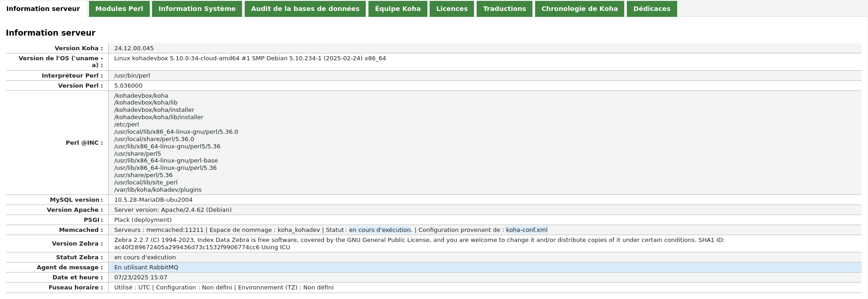The height and width of the screenshot is (299, 868).
Task: Go to the Équipe Koha tab
Action: 398,9
